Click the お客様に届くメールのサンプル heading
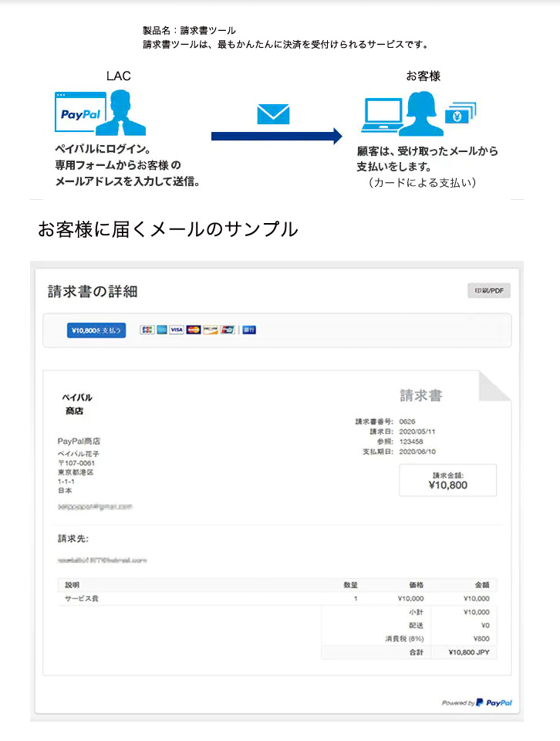 pos(167,229)
